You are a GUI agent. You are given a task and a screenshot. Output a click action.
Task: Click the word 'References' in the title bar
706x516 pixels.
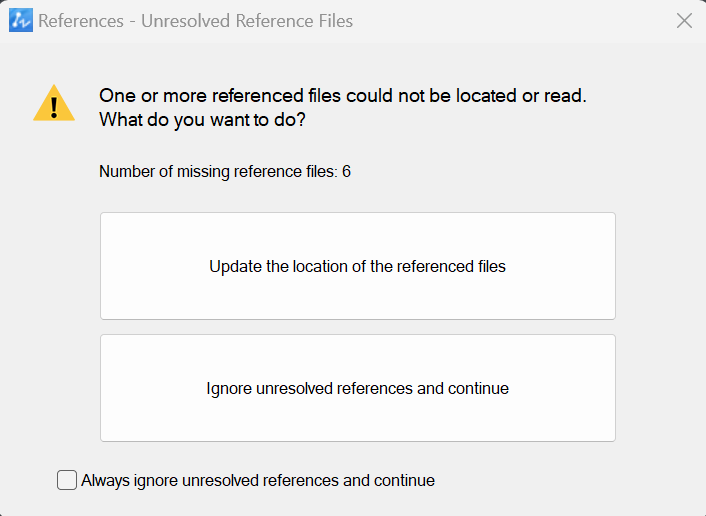[81, 21]
